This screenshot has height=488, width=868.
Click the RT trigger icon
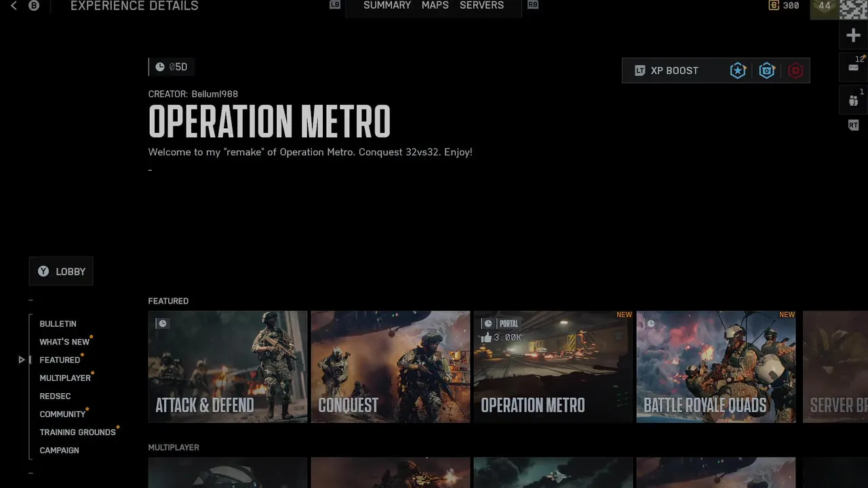(x=854, y=125)
